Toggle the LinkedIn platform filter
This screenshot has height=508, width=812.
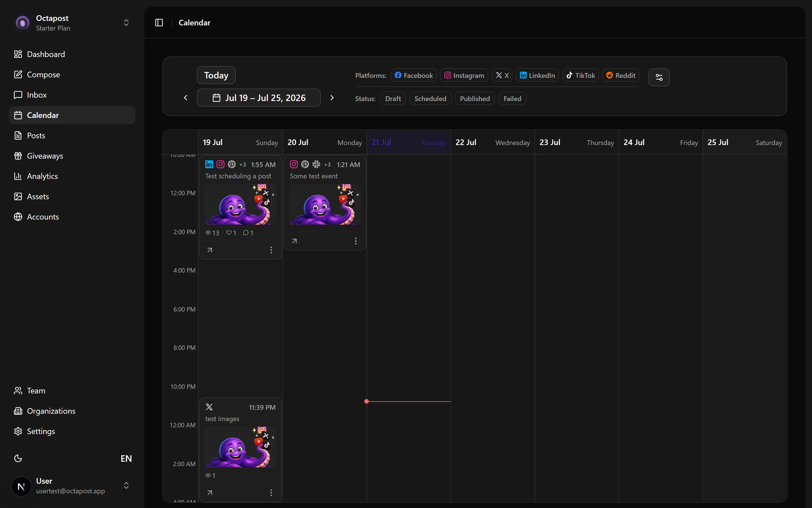537,75
